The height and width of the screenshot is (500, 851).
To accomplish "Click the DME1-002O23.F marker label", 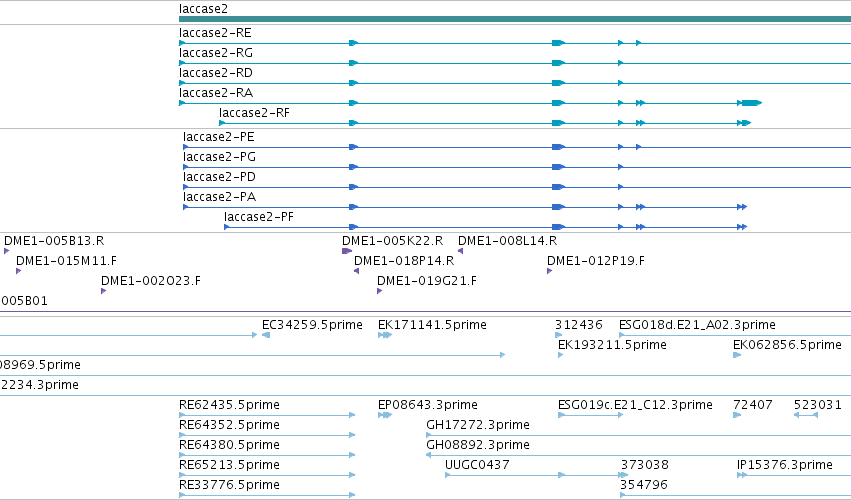I will [150, 281].
